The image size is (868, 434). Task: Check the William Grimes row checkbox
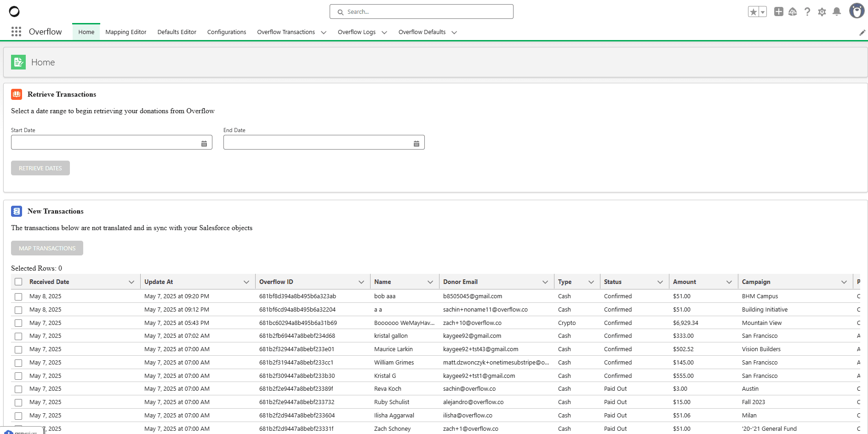[18, 363]
